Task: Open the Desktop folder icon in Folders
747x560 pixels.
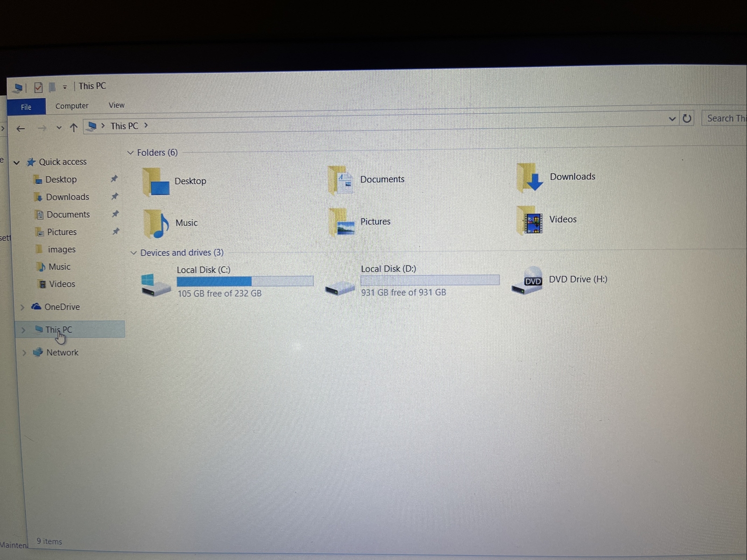Action: 156,182
